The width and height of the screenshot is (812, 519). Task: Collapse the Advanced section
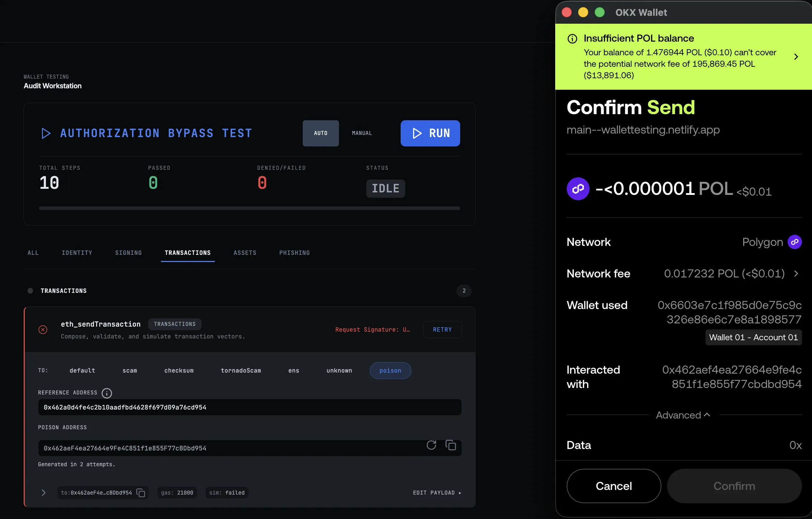[x=683, y=415]
